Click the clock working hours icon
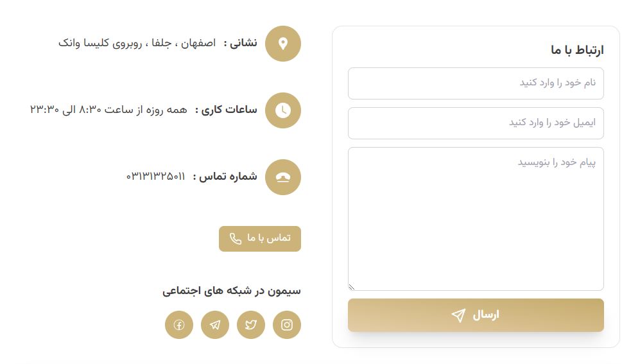Viewport: 631px width, 364px height. [x=283, y=110]
